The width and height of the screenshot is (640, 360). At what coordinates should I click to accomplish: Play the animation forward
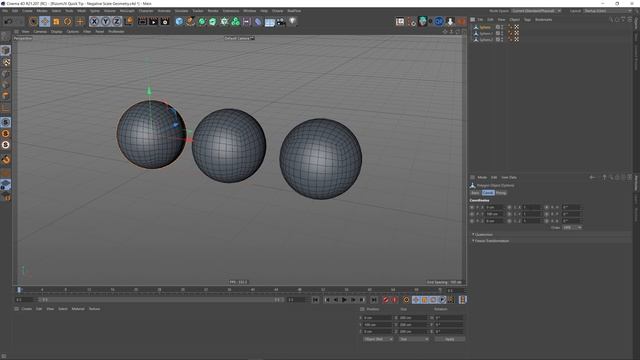pos(344,300)
